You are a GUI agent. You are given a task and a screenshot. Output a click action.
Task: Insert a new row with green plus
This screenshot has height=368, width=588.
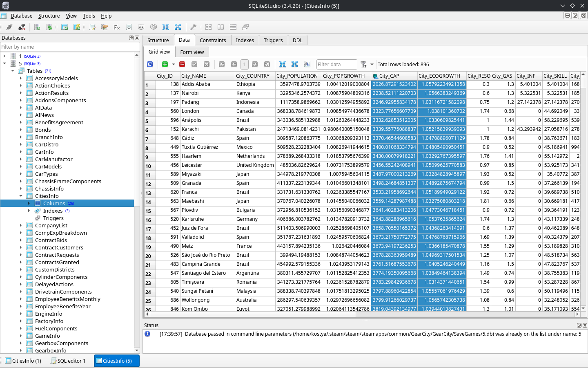coord(165,64)
